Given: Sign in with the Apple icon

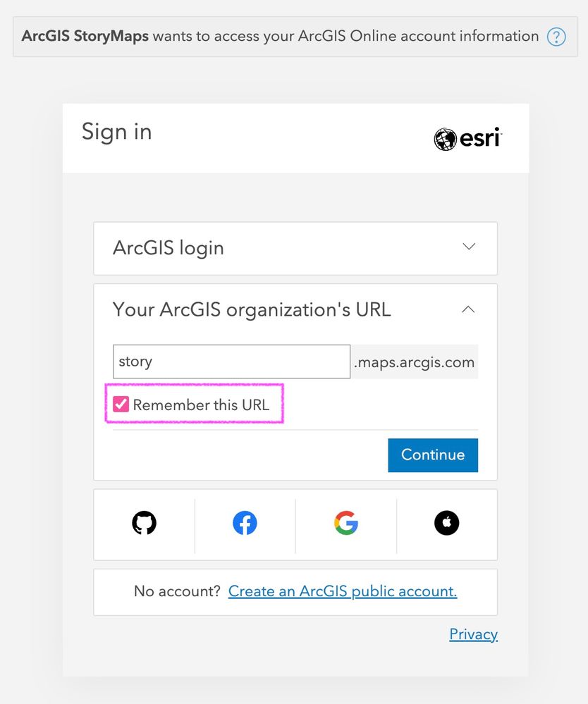Looking at the screenshot, I should [x=446, y=523].
